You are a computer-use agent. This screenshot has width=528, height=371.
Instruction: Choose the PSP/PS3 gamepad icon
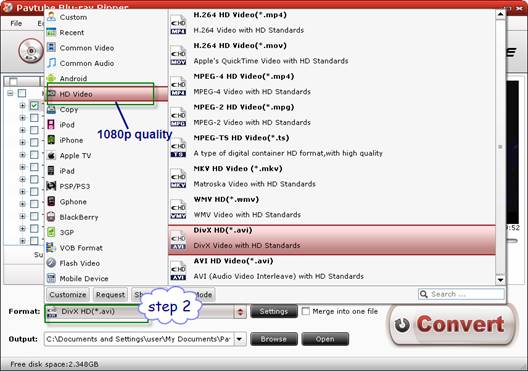tap(51, 186)
